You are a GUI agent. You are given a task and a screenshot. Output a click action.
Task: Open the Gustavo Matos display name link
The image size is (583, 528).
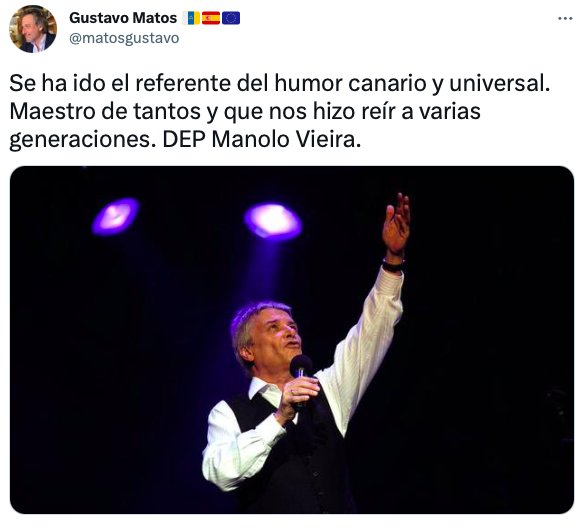tap(123, 18)
